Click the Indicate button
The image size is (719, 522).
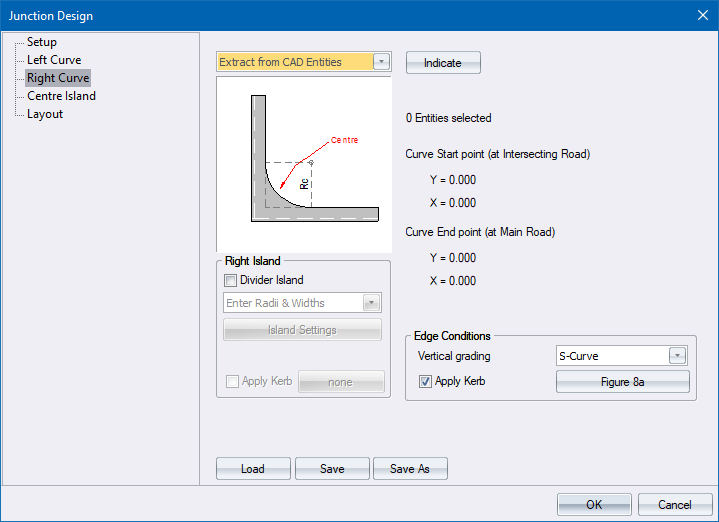pos(443,63)
